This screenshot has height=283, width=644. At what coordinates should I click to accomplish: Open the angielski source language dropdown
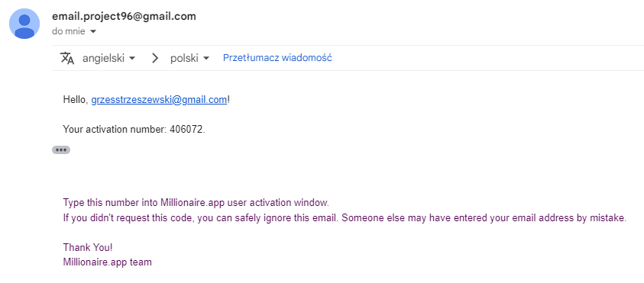[x=108, y=58]
